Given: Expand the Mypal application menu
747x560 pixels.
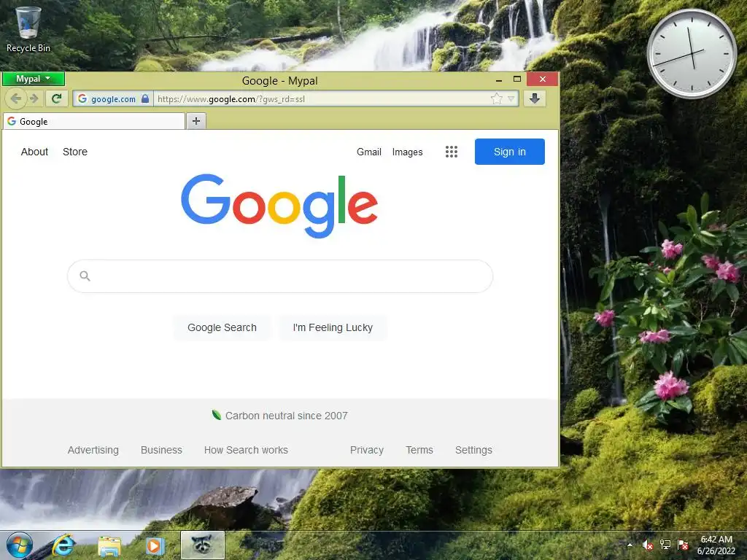Looking at the screenshot, I should [34, 79].
